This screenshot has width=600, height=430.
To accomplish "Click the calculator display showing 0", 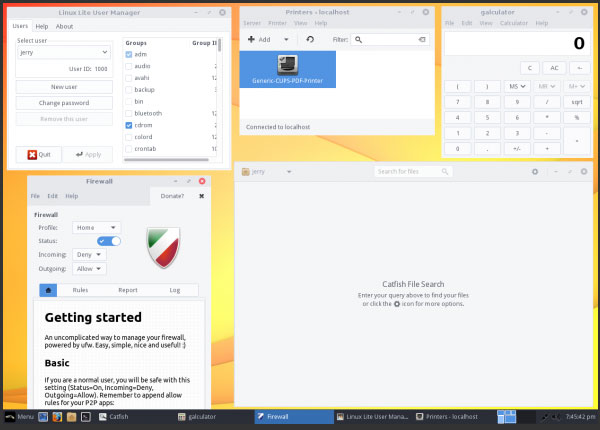I will click(x=517, y=43).
